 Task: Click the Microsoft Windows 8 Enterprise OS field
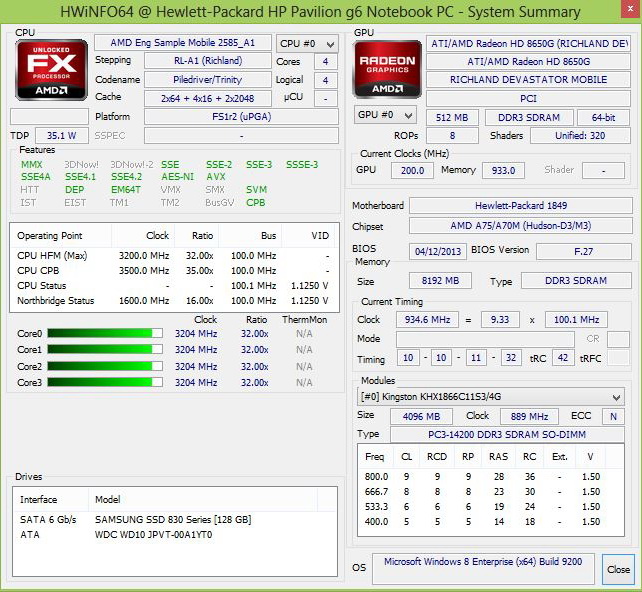(483, 569)
